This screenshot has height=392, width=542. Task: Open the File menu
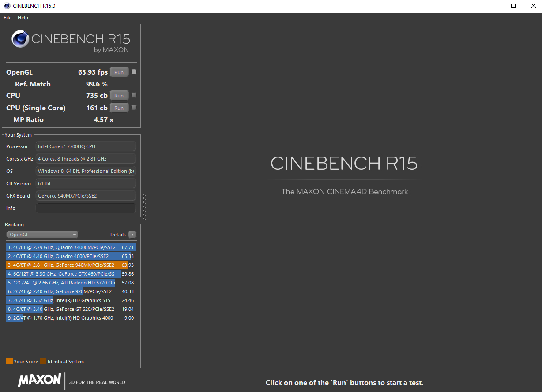click(x=8, y=18)
